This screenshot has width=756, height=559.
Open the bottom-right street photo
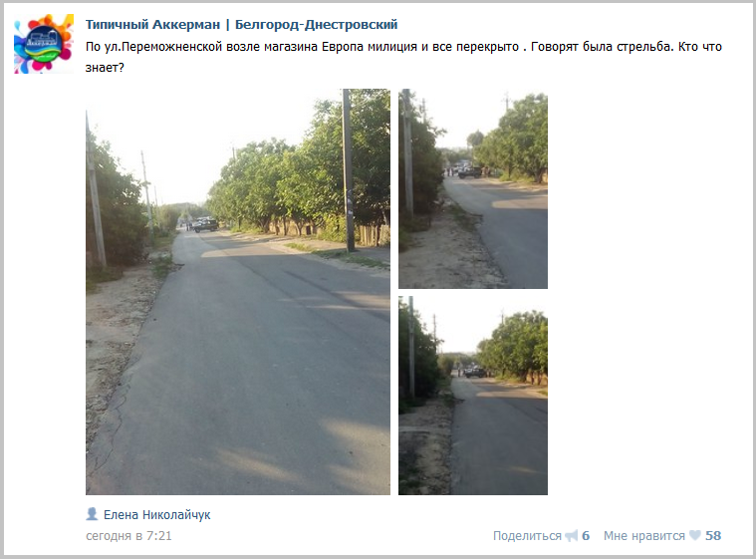pos(473,396)
